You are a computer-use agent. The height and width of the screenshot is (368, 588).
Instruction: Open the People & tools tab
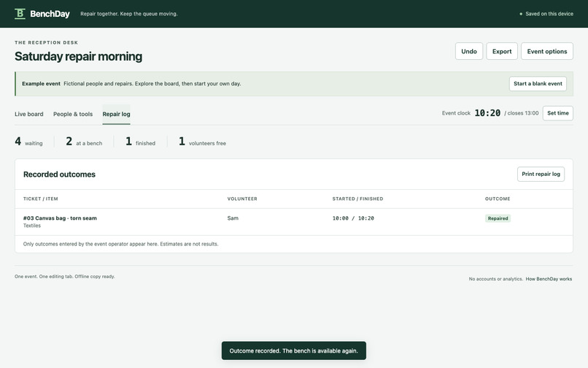73,114
